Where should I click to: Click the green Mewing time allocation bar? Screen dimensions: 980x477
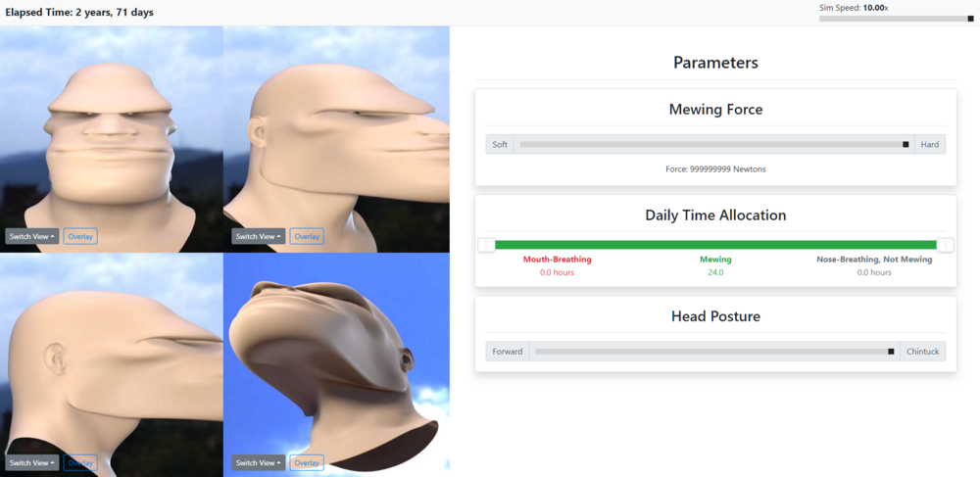[x=715, y=245]
